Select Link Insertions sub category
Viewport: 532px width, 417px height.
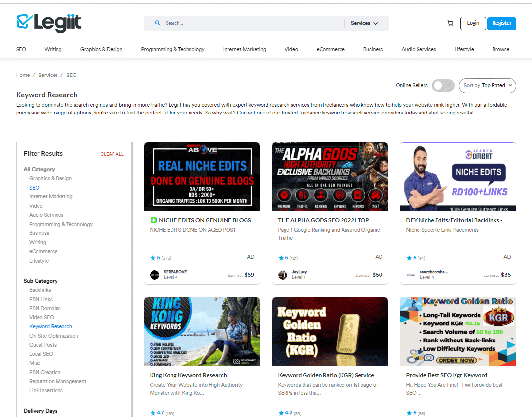click(46, 390)
